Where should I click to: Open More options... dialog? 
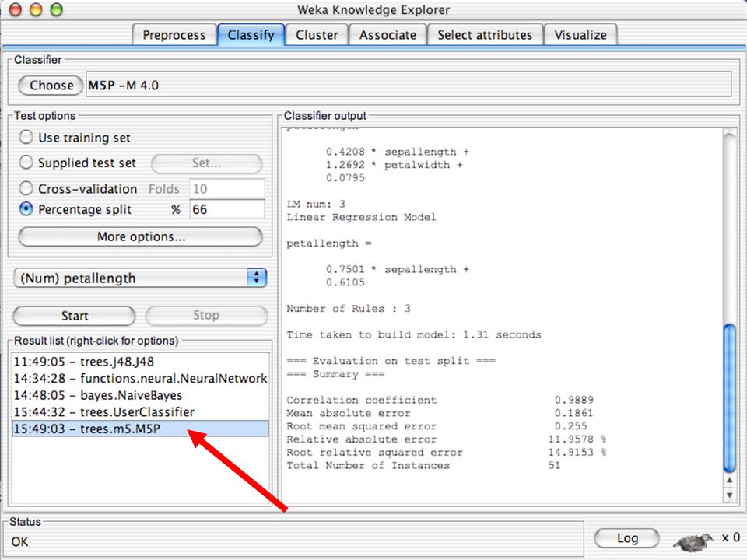point(141,236)
